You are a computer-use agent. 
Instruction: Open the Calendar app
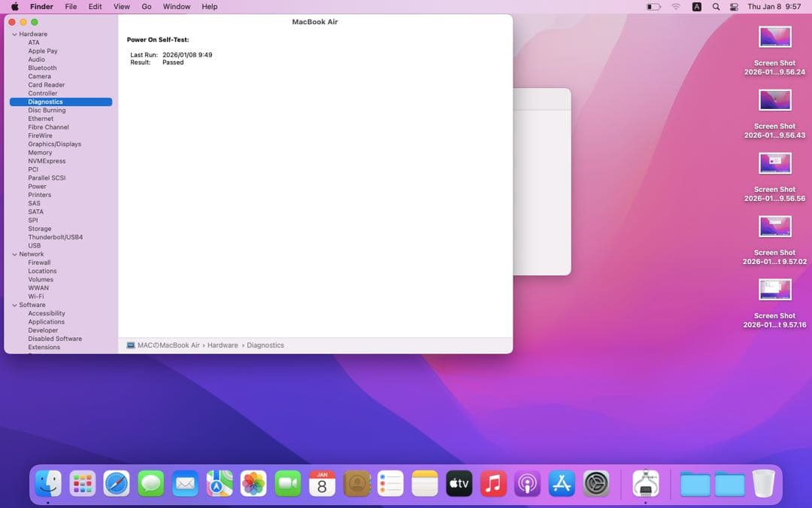pos(322,484)
